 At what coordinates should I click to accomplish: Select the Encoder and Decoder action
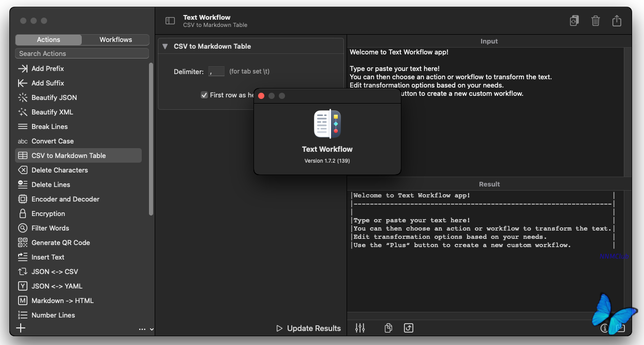78,199
